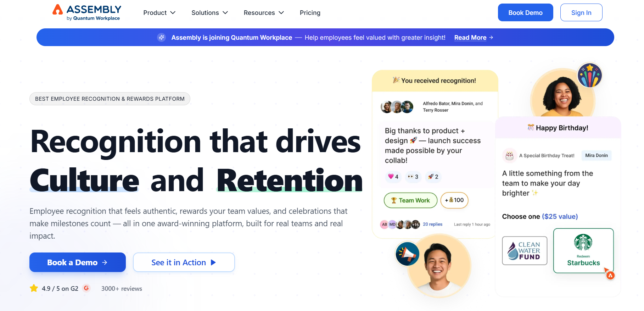Click the eyes reaction with 3 count
Screen dimensions: 644x311
point(413,177)
